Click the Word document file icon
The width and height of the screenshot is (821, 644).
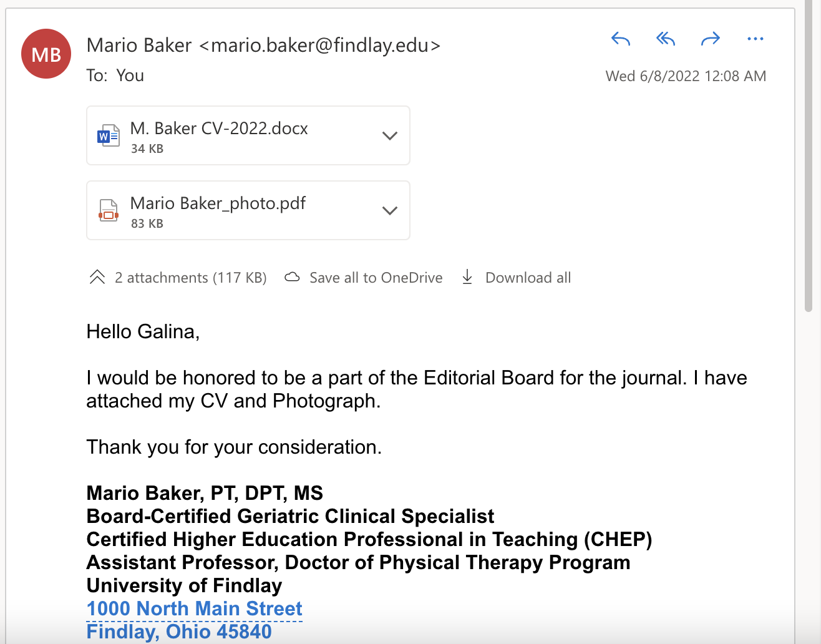(108, 135)
